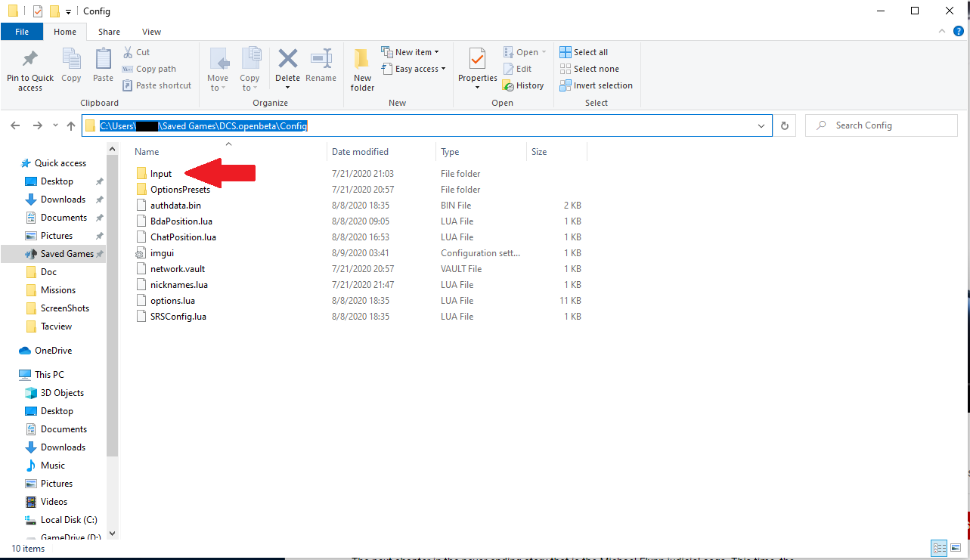Image resolution: width=970 pixels, height=560 pixels.
Task: Open the File menu tab
Action: [22, 32]
